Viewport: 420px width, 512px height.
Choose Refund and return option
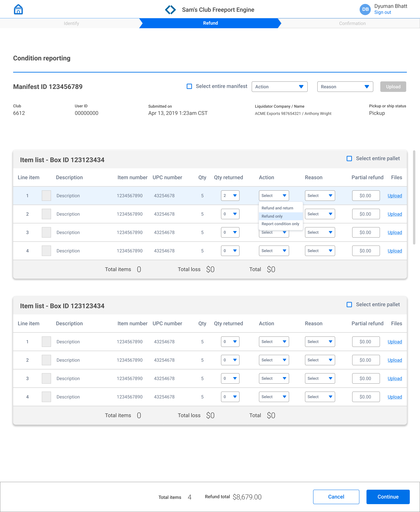(x=281, y=208)
